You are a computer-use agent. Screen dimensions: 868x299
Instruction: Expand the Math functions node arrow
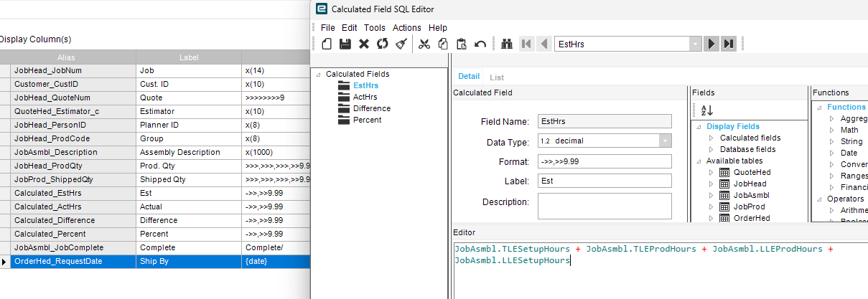tap(832, 130)
